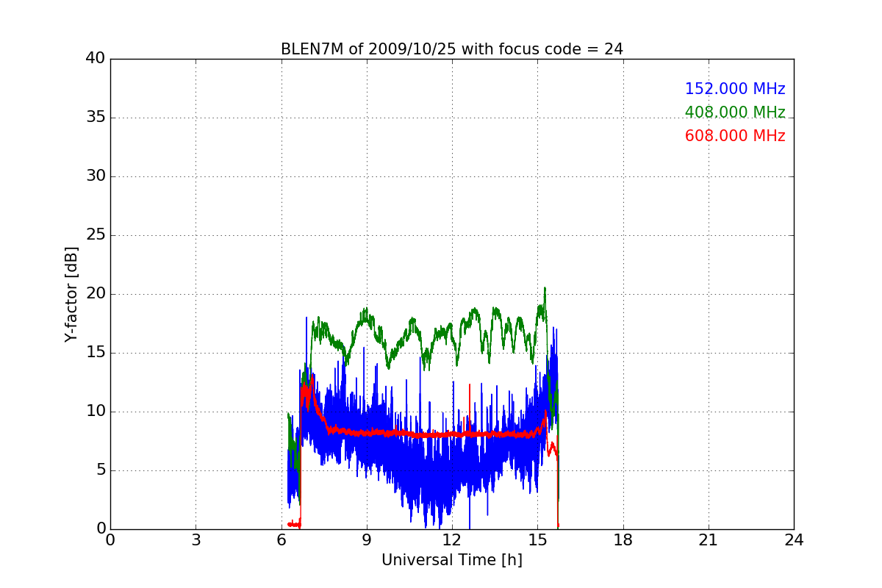Click x-axis tick label 18
882x588 pixels.
point(623,540)
